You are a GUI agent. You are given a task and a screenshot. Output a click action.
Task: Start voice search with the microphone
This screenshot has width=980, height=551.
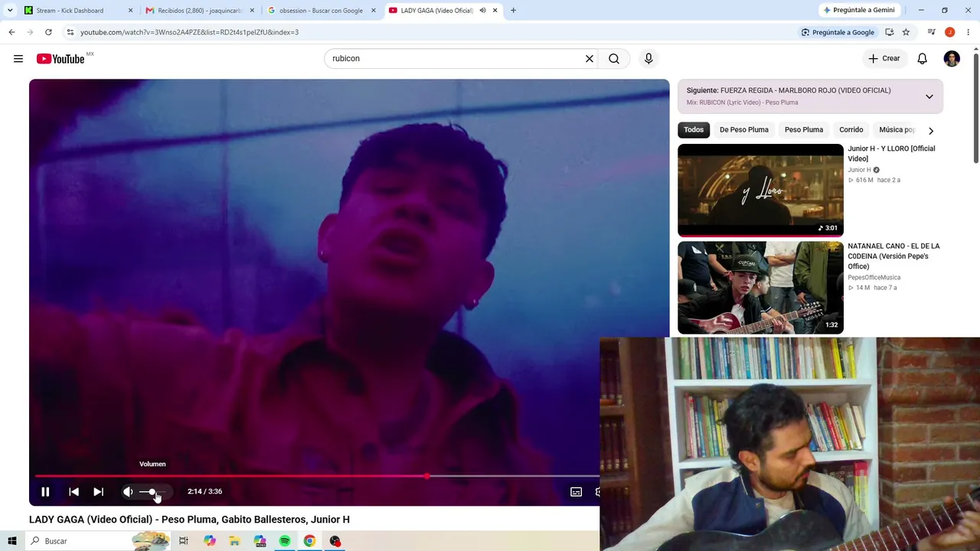(x=648, y=59)
